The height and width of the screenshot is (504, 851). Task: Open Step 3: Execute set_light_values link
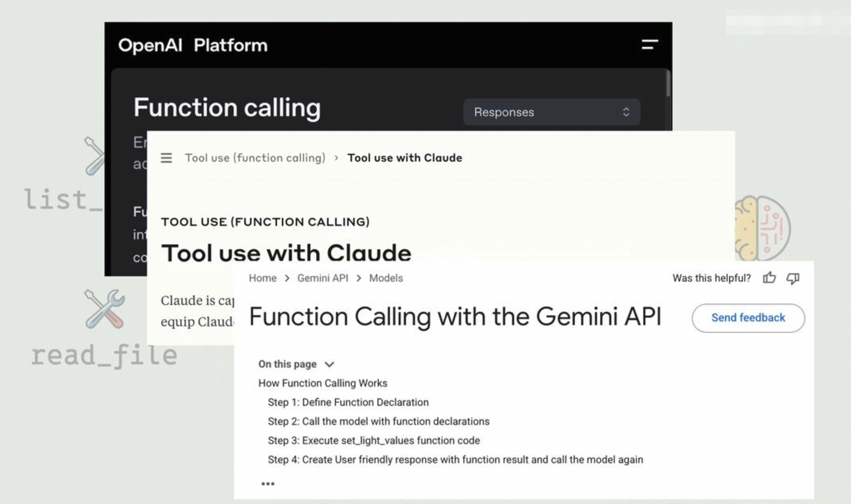point(374,440)
